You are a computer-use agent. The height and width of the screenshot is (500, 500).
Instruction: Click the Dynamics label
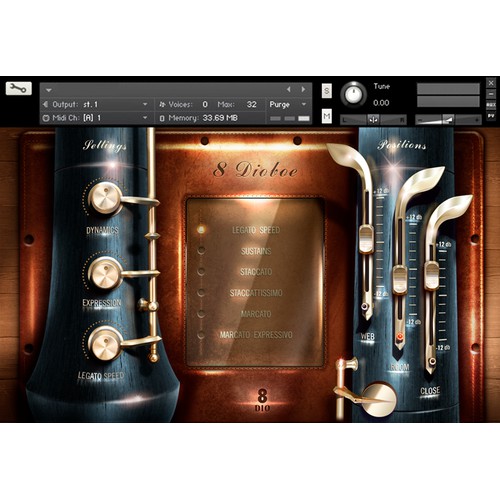pyautogui.click(x=102, y=230)
